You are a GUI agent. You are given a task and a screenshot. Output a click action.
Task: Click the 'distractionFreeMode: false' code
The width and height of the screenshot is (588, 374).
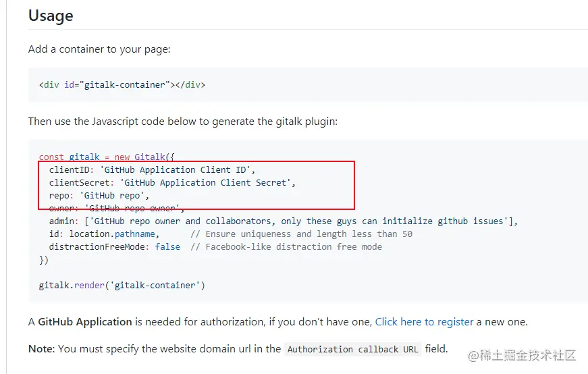(114, 247)
